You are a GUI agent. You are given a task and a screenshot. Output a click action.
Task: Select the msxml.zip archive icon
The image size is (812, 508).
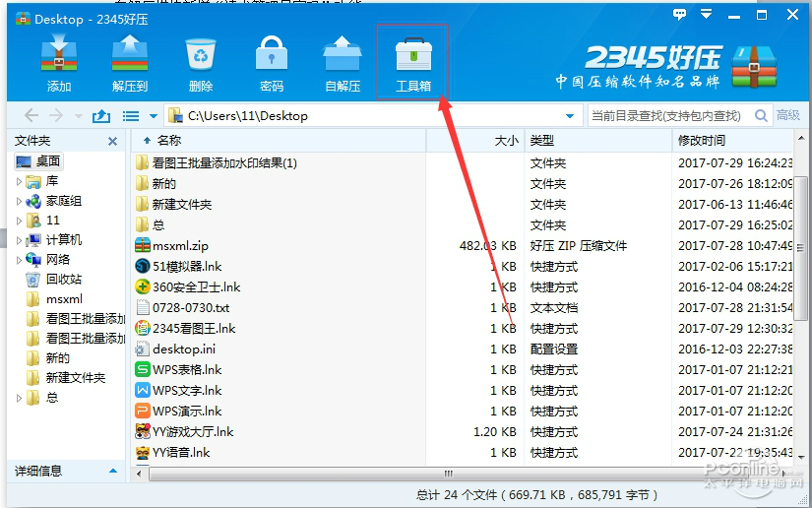(x=143, y=245)
